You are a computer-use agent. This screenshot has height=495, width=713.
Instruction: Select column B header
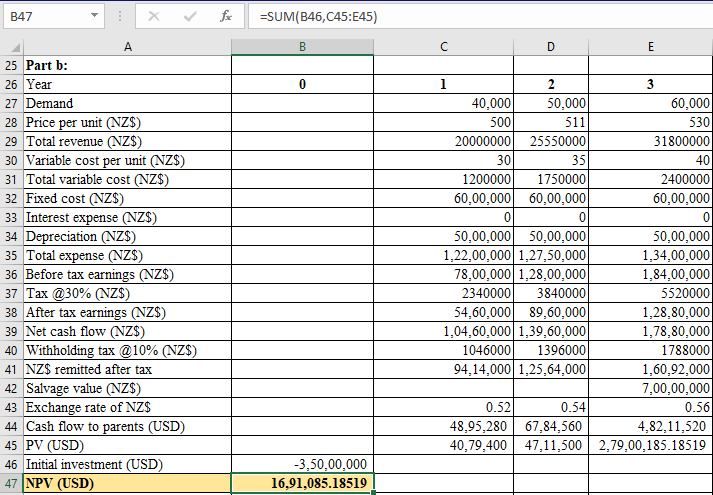tap(302, 46)
